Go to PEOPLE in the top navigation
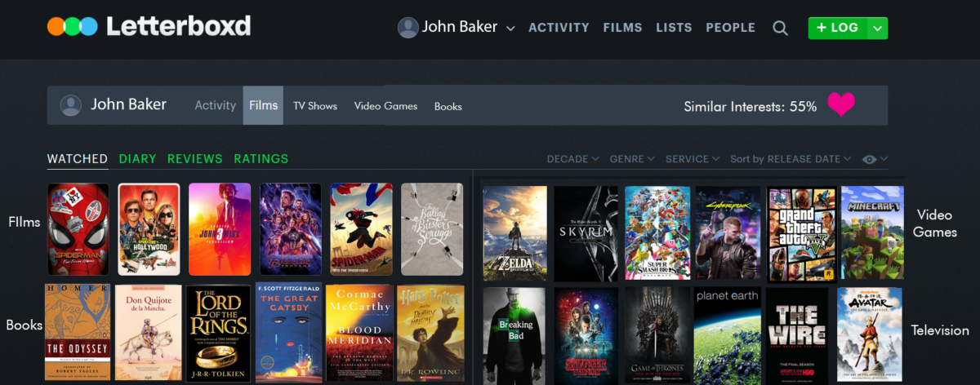The height and width of the screenshot is (385, 980). coord(730,28)
